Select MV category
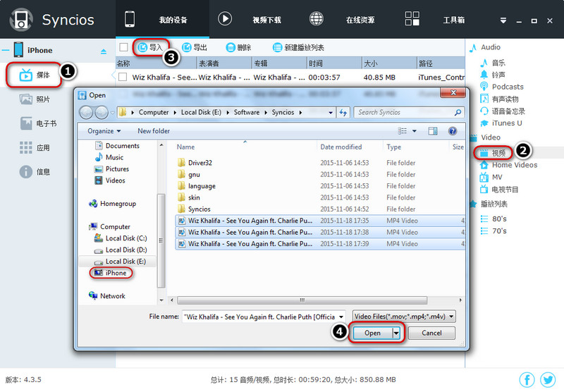 491,177
